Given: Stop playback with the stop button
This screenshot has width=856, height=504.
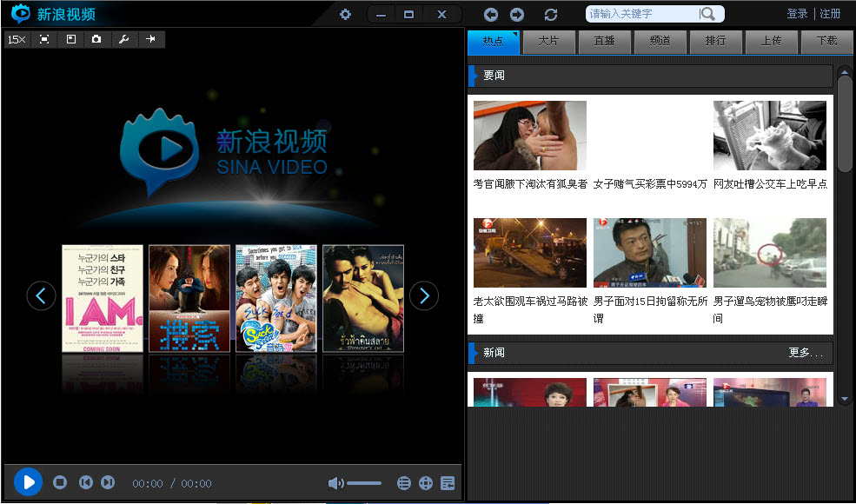Looking at the screenshot, I should point(60,482).
